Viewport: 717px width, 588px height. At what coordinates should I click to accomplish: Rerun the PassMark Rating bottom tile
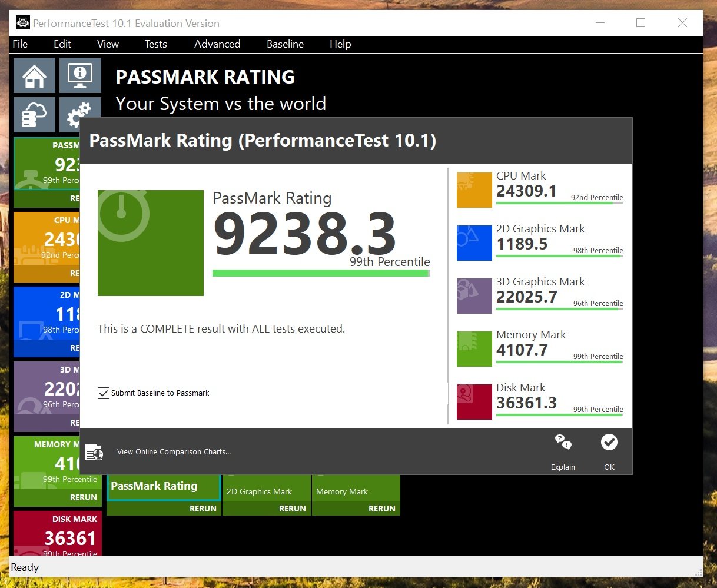click(203, 509)
